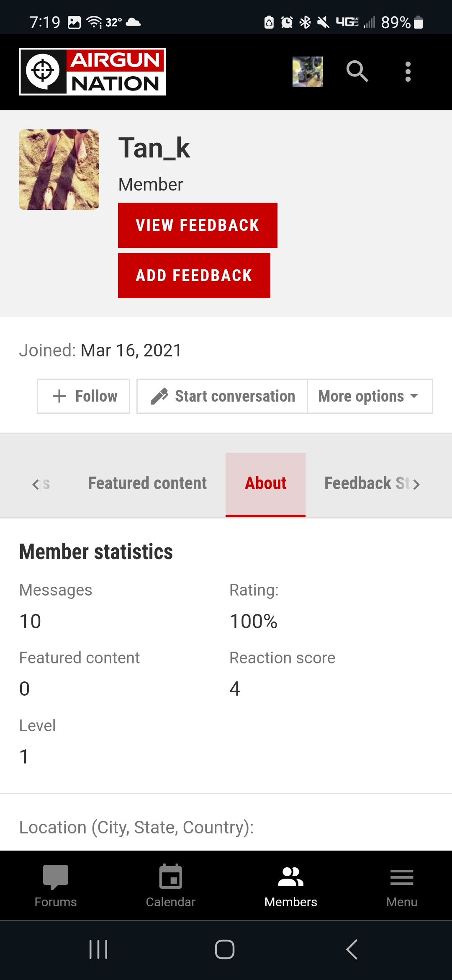Select the About tab
Screen dimensions: 452x980
[x=265, y=484]
